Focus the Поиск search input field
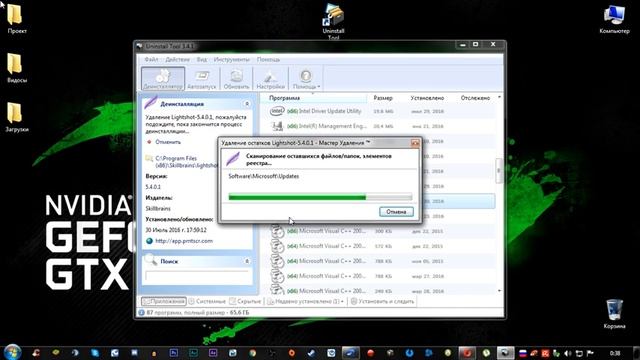 (x=197, y=276)
